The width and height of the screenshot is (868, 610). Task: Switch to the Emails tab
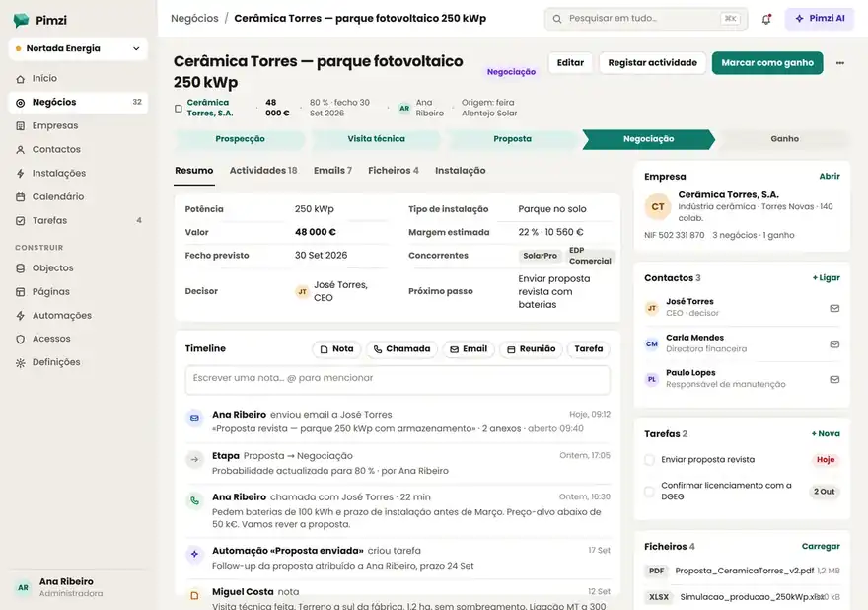click(x=332, y=171)
